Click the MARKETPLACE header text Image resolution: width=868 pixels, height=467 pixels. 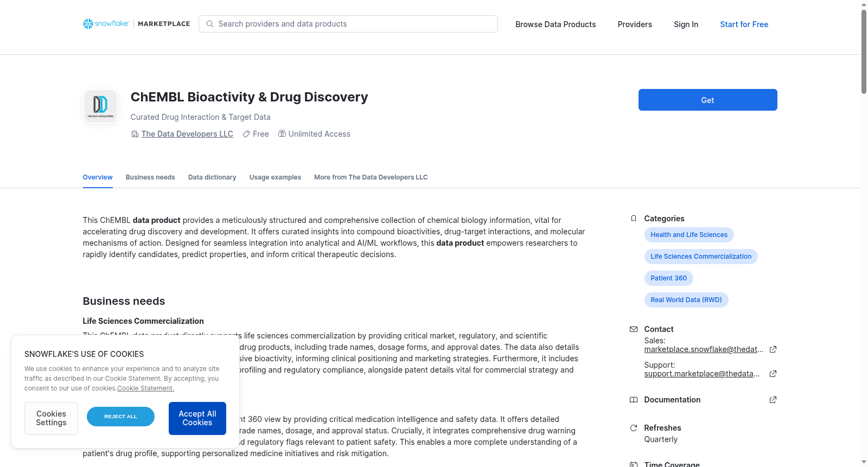click(164, 24)
